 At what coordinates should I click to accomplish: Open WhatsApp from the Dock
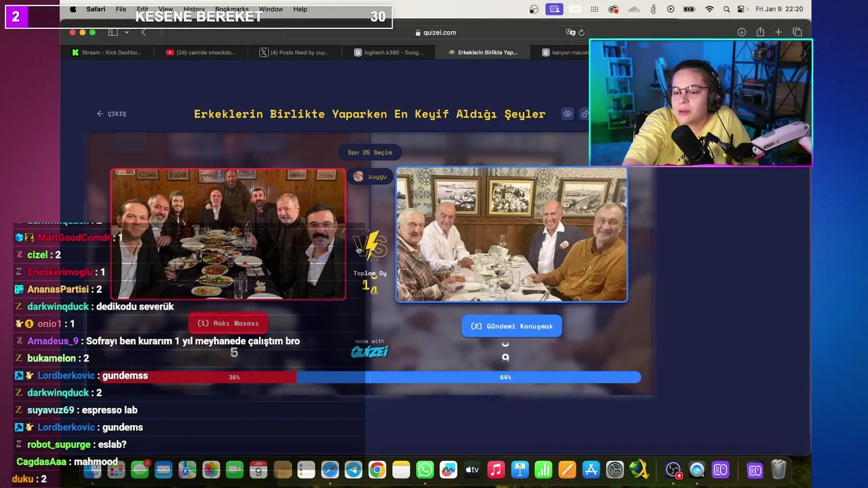pos(425,470)
